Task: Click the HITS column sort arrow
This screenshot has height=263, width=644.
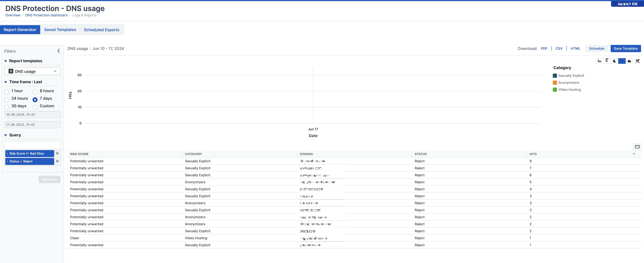Action: tap(634, 154)
